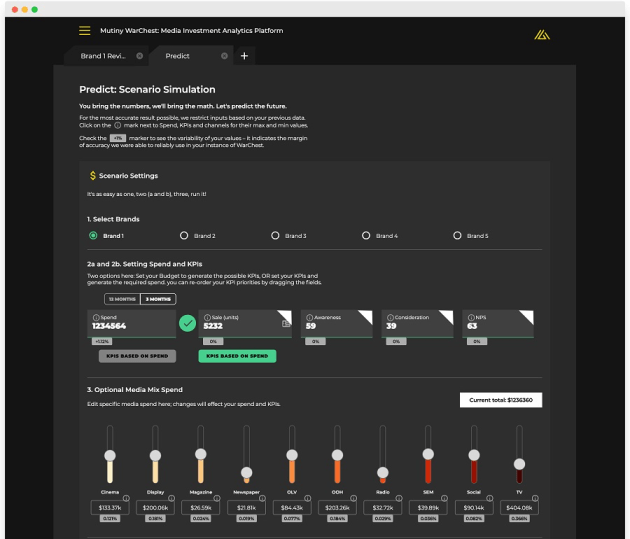Select the Brand 4 radio button
Screen dimensions: 630x539
(366, 235)
